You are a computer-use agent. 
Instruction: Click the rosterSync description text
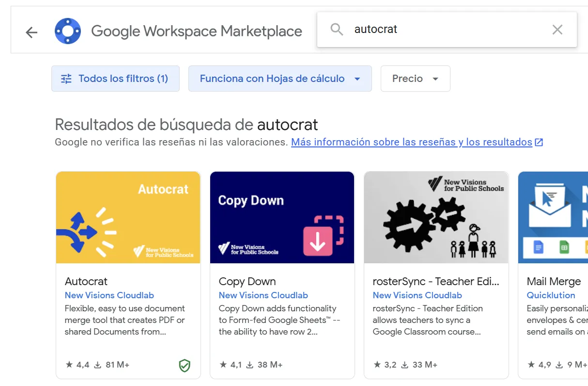click(428, 320)
